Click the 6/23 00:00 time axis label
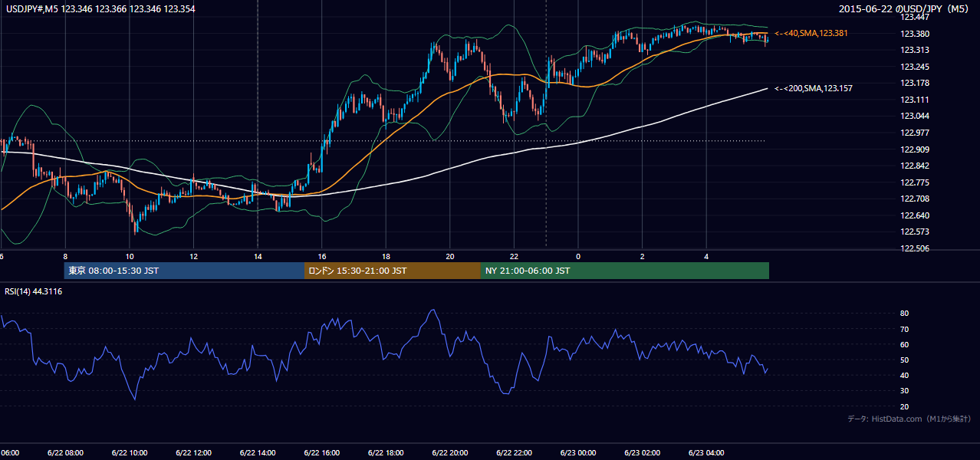 click(577, 453)
